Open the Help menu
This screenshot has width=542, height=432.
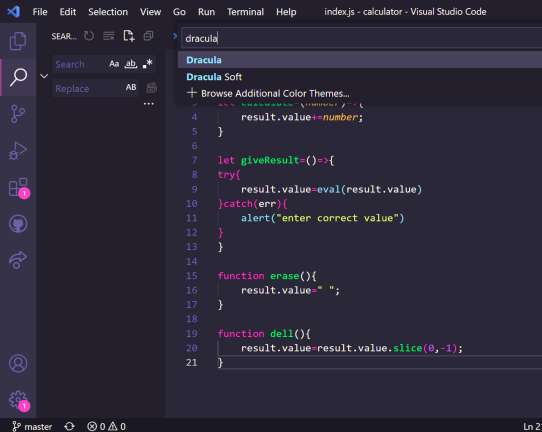coord(286,12)
